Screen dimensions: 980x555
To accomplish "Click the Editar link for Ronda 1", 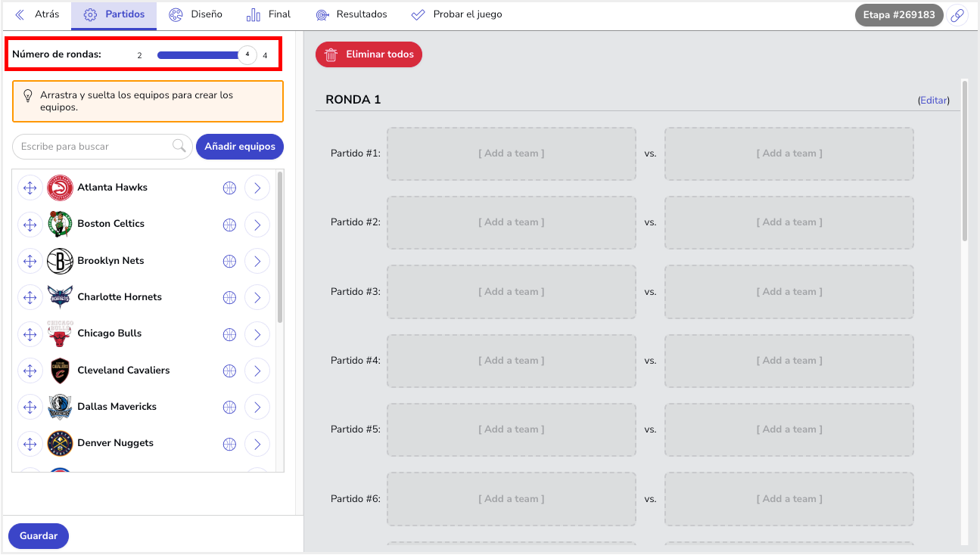I will click(x=934, y=100).
